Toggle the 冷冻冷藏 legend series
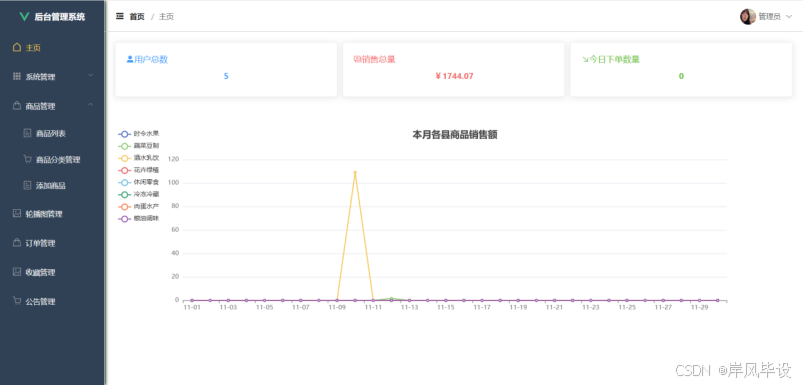 [138, 195]
